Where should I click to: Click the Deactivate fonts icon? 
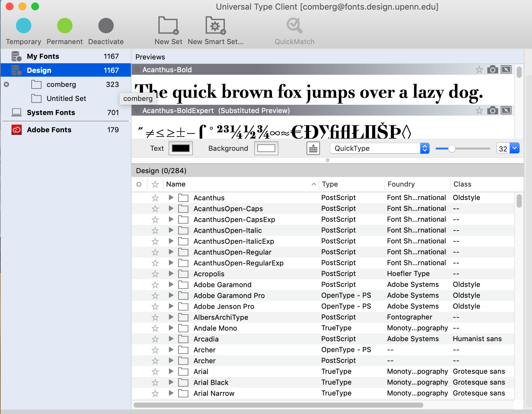click(106, 26)
